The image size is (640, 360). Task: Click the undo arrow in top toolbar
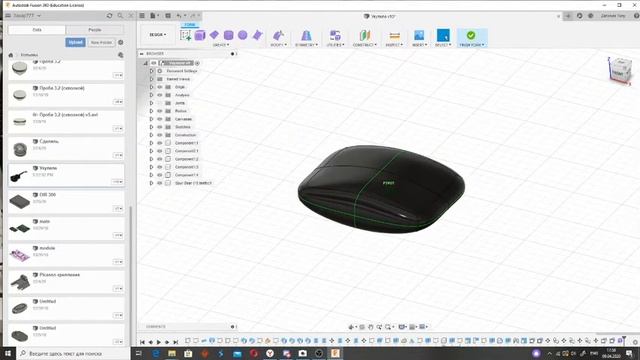pos(180,16)
